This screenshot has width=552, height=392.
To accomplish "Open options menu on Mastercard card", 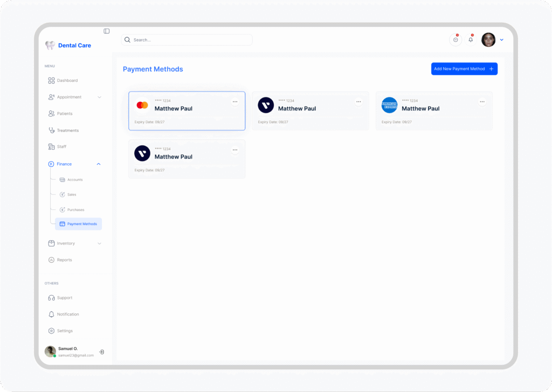I will click(x=235, y=102).
